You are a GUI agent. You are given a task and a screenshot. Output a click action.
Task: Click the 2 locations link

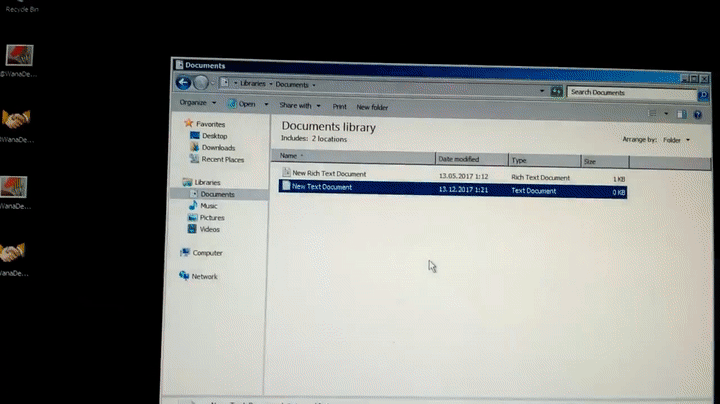329,139
